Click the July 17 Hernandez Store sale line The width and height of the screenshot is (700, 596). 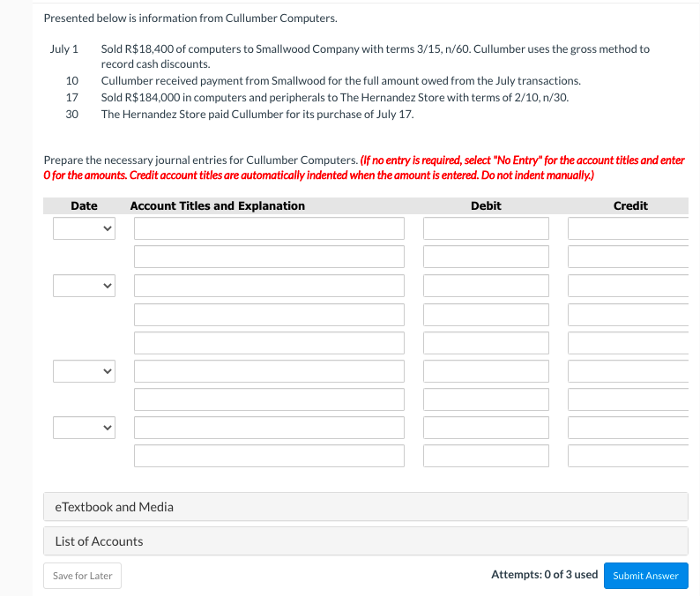pyautogui.click(x=335, y=97)
